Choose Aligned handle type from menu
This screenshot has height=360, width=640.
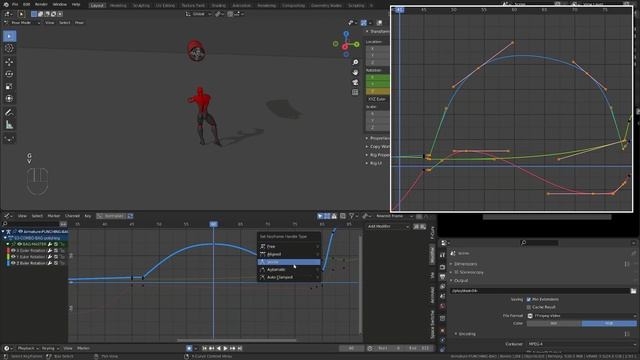point(289,254)
